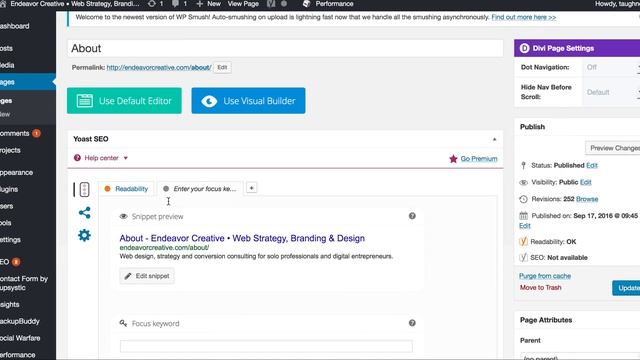Select the Enter your focus keyword tab
640x360 pixels.
tap(200, 189)
